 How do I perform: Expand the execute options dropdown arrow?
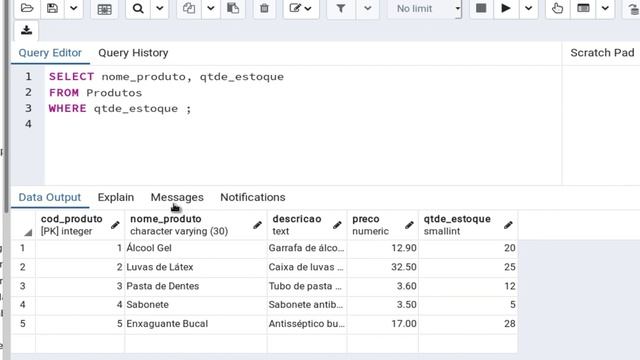coord(528,8)
